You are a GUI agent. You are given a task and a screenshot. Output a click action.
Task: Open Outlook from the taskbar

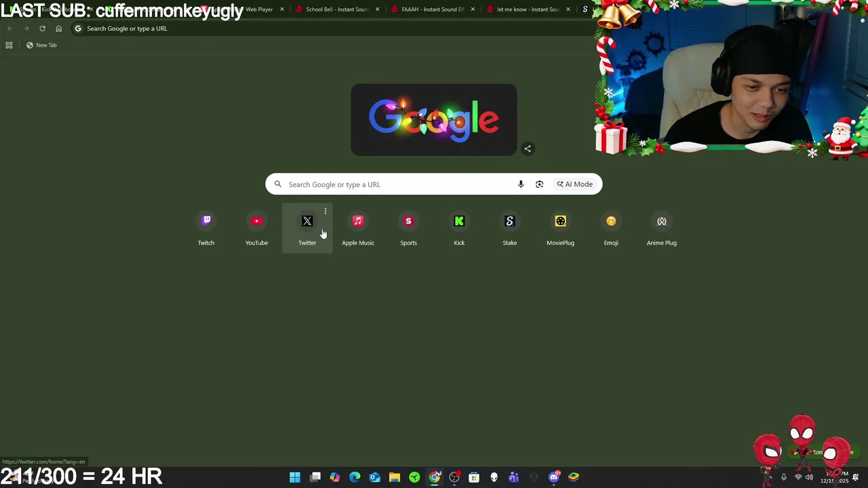[x=375, y=477]
